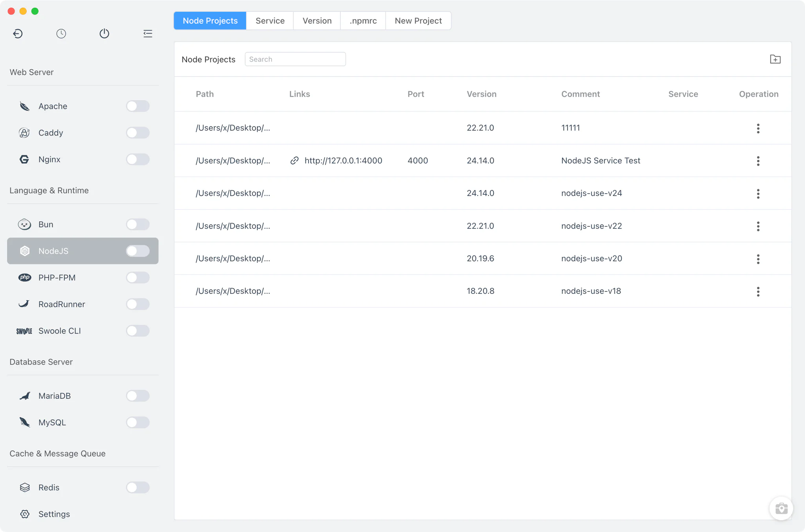805x532 pixels.
Task: Turn on the Bun switch
Action: click(x=138, y=224)
